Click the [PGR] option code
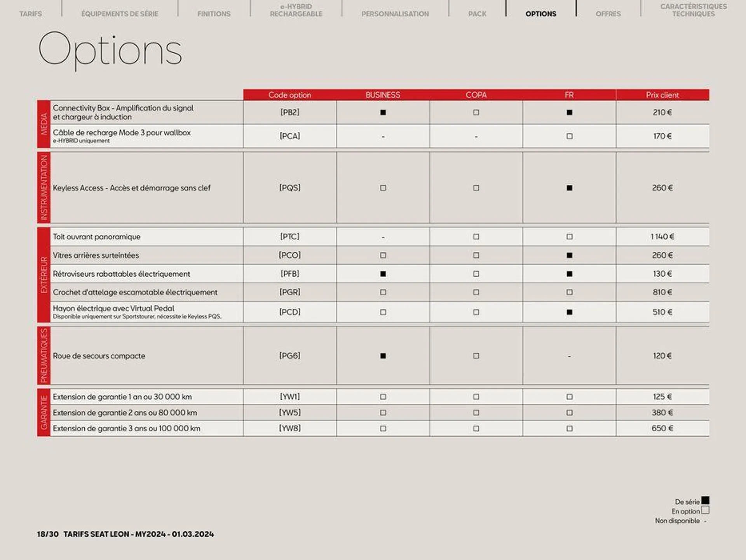746x560 pixels. point(290,292)
